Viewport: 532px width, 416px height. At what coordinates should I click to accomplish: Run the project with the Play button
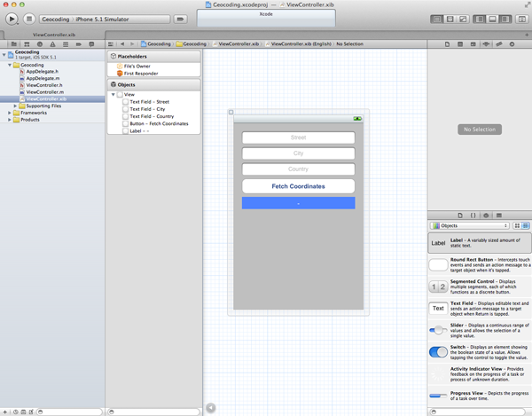coord(12,19)
